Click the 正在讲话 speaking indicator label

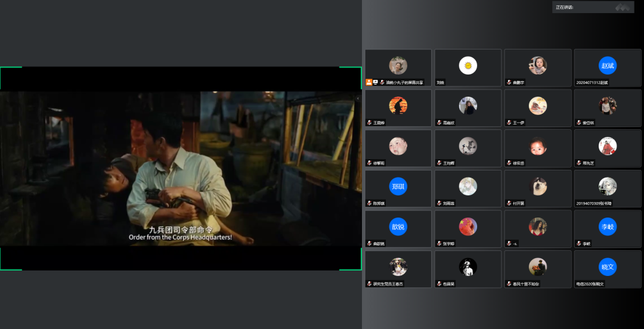565,7
